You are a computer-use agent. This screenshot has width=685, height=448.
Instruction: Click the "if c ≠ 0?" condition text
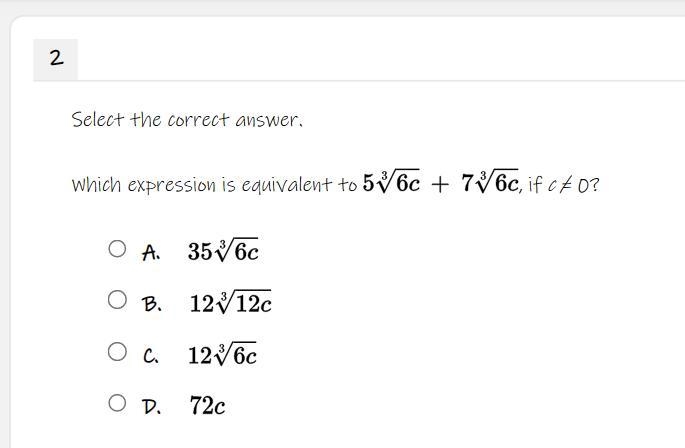click(564, 184)
